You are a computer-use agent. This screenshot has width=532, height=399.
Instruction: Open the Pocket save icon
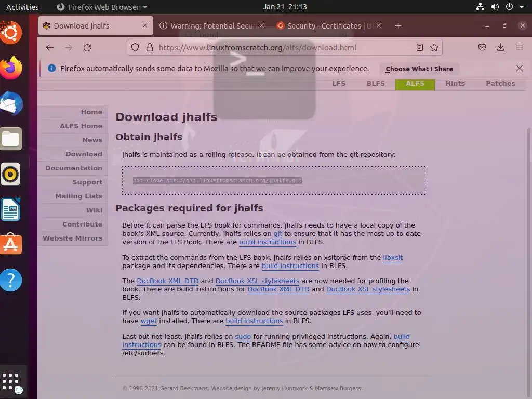coord(482,47)
